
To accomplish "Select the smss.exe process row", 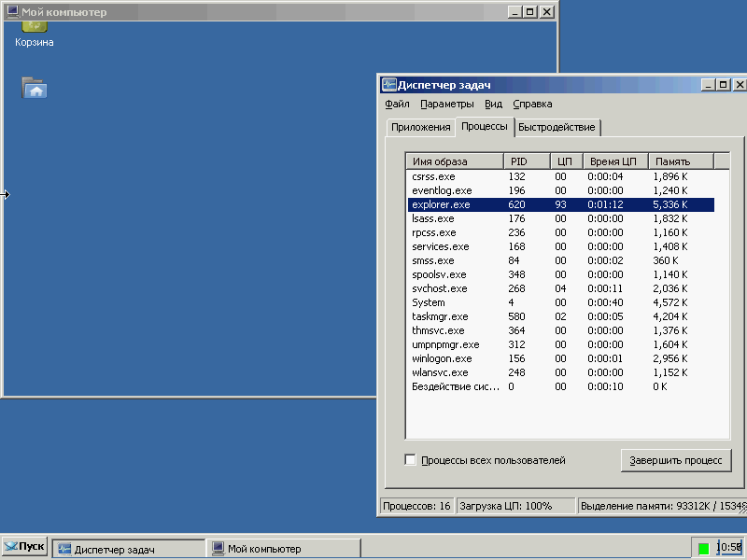I will (561, 260).
